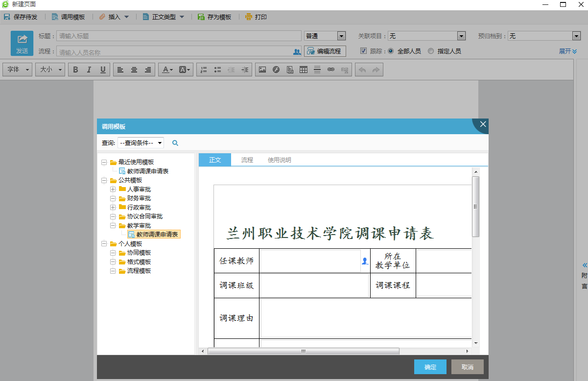588x381 pixels.
Task: Open the 查询条件 query dropdown
Action: pos(141,143)
